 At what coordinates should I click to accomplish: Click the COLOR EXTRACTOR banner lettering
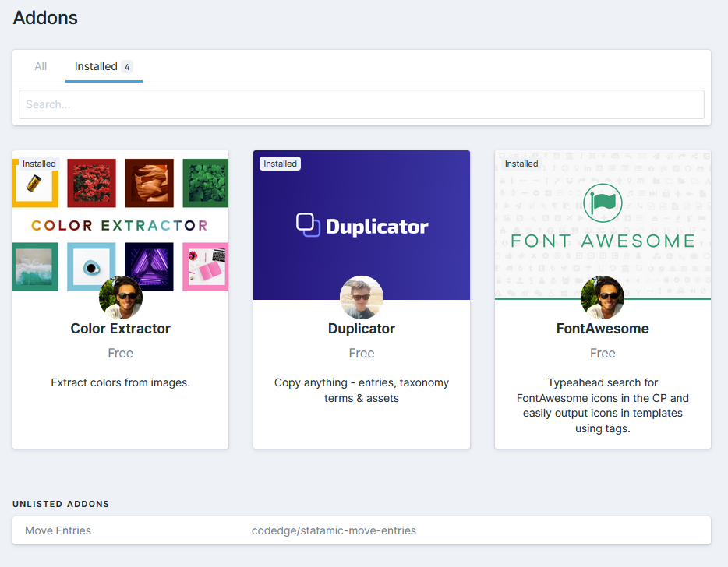[x=119, y=226]
